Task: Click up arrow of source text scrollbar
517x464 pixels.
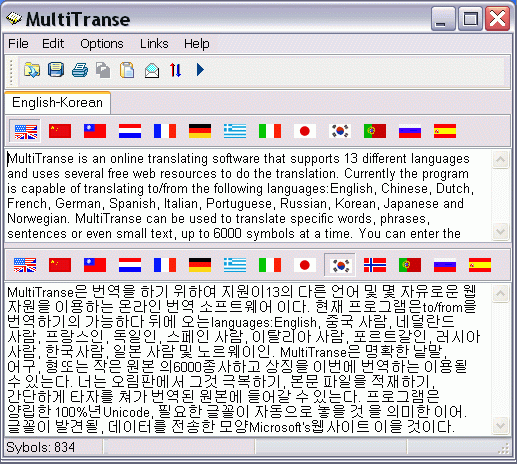Action: (501, 159)
